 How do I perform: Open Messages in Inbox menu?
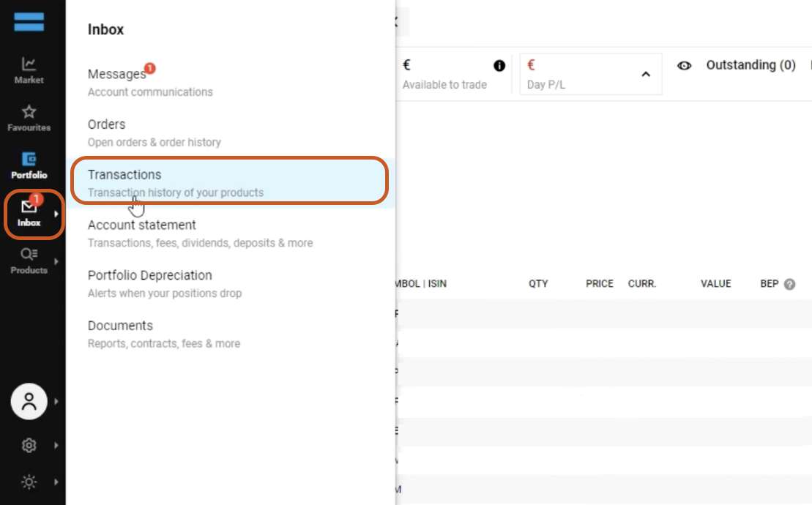click(x=117, y=74)
